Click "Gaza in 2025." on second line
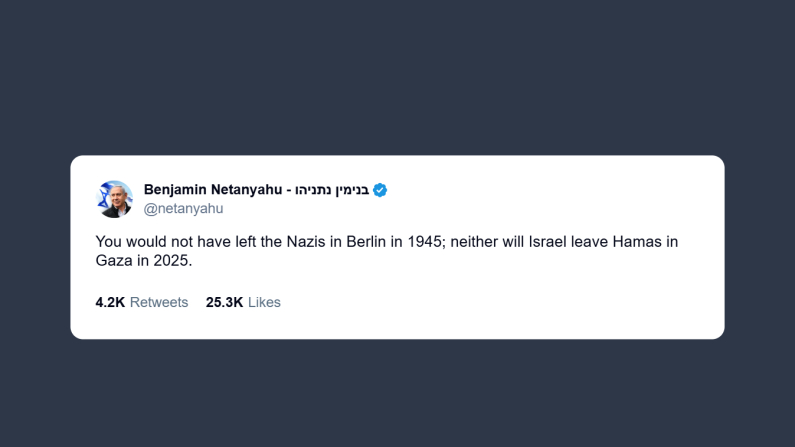Image resolution: width=795 pixels, height=447 pixels. point(142,261)
